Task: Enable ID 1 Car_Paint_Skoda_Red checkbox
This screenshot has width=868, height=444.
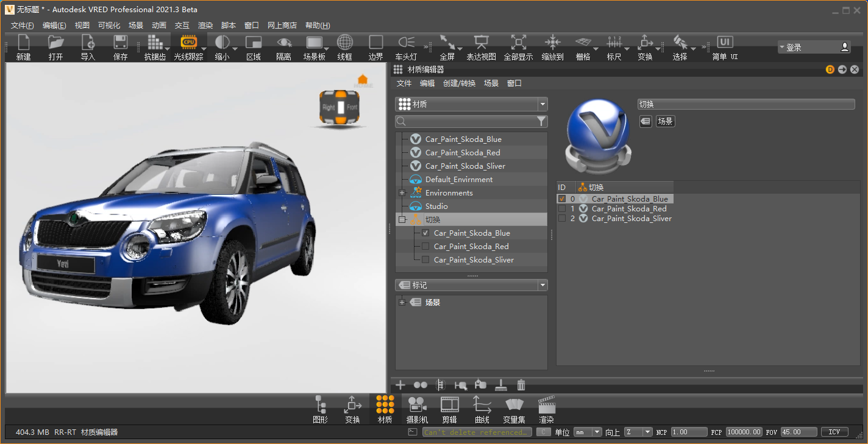Action: pos(562,209)
